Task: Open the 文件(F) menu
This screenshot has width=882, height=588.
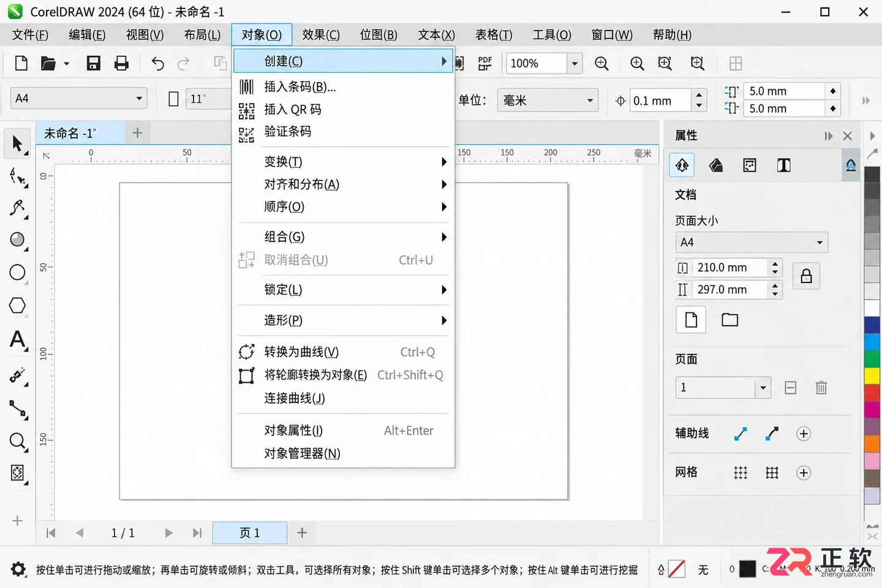Action: pos(30,35)
